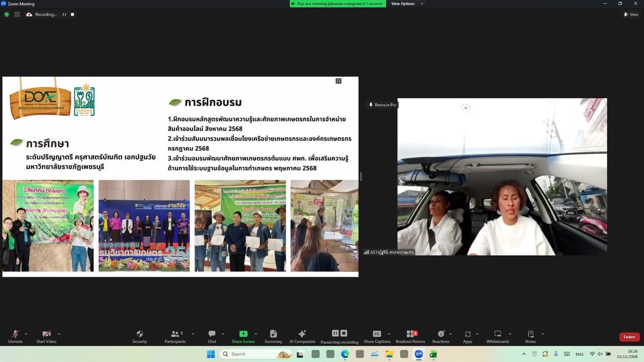Open the Reactions menu
This screenshot has width=644, height=362.
[441, 334]
